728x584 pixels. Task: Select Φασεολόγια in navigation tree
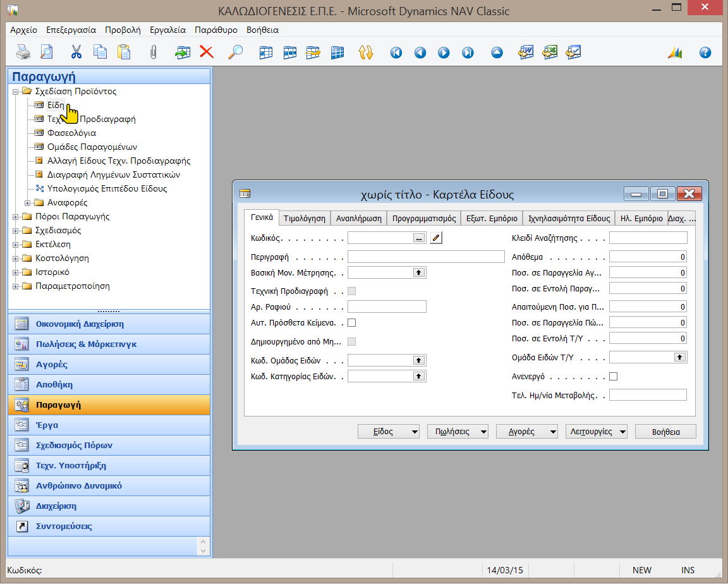pyautogui.click(x=71, y=133)
